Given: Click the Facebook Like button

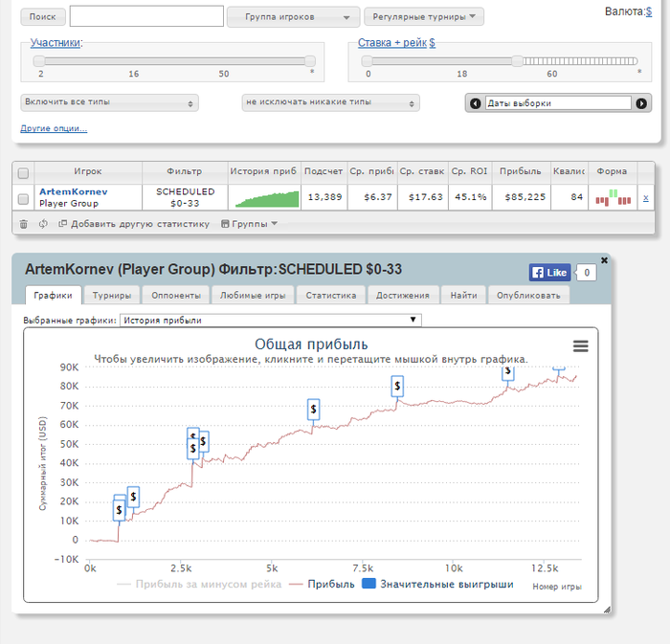Looking at the screenshot, I should tap(550, 273).
